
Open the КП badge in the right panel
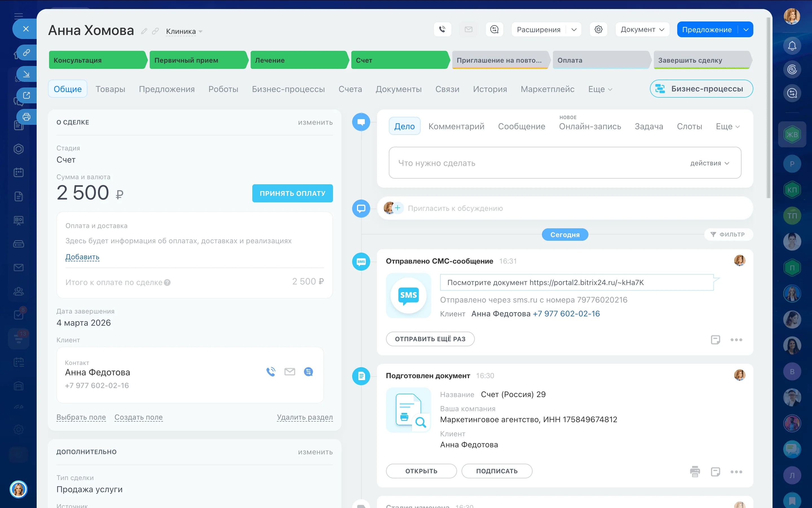tap(792, 190)
